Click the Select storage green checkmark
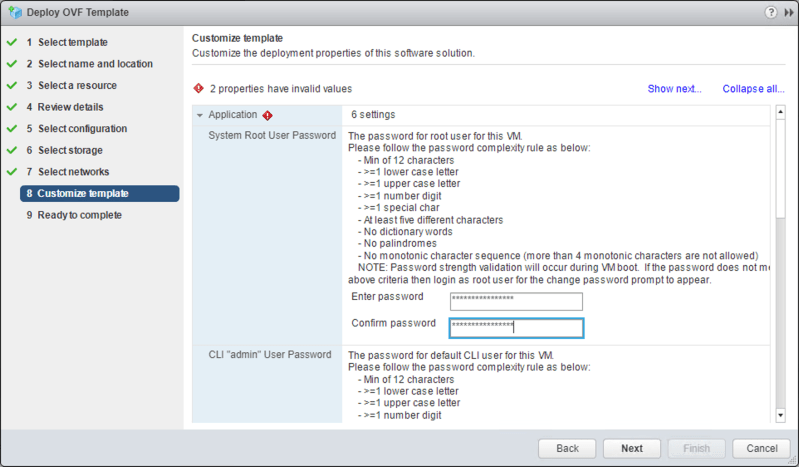 pos(12,150)
